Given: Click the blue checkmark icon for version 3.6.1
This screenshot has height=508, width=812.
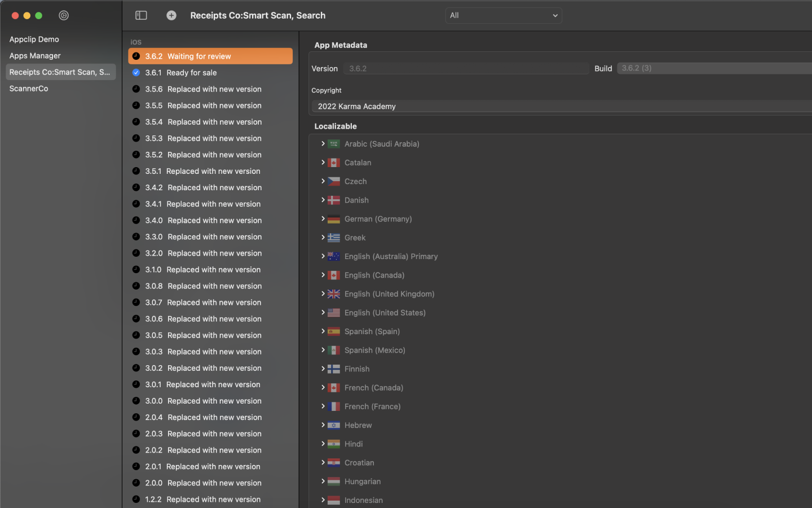Looking at the screenshot, I should [x=136, y=72].
